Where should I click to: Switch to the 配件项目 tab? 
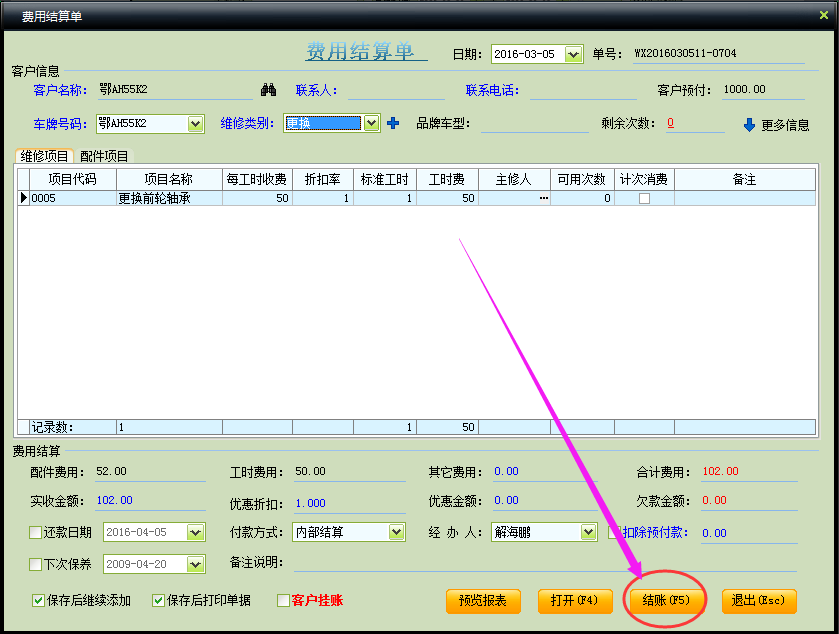pos(104,156)
